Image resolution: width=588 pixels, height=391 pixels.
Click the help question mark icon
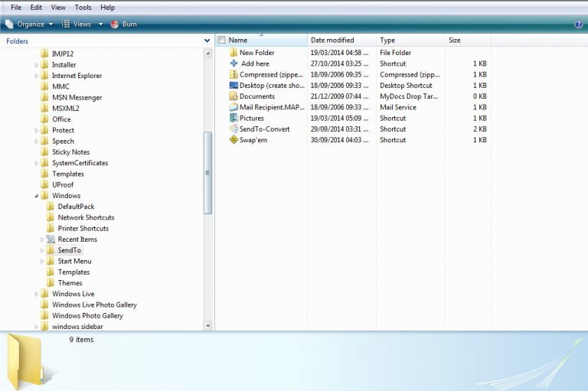coord(579,24)
